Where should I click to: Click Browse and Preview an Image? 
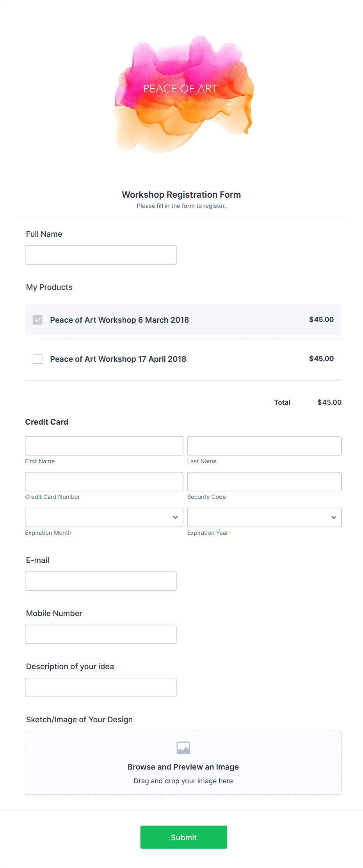183,766
